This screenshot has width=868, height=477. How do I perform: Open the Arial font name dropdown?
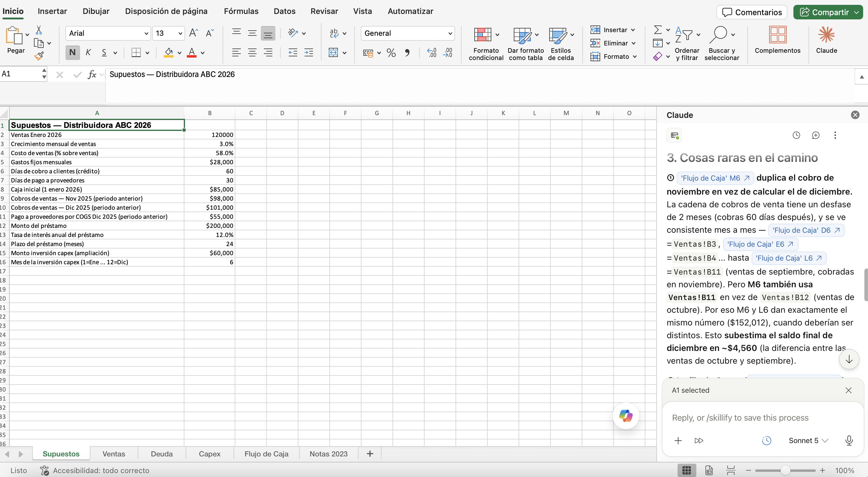coord(146,33)
